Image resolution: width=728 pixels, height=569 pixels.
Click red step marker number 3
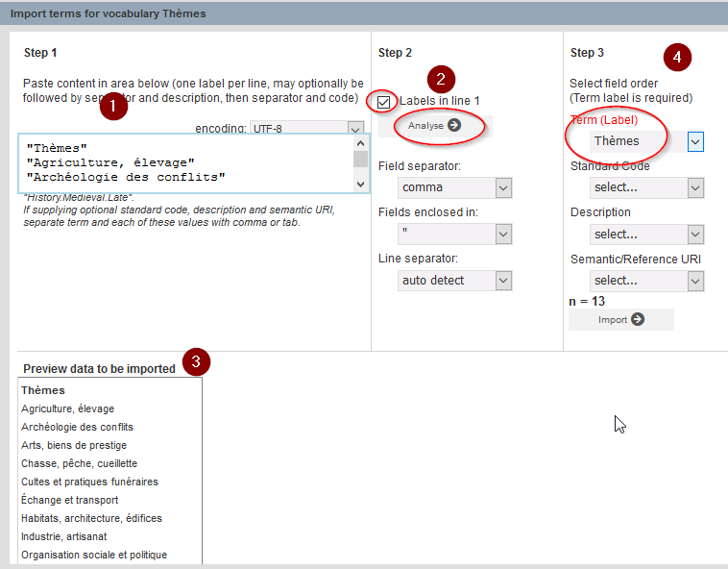(x=196, y=362)
